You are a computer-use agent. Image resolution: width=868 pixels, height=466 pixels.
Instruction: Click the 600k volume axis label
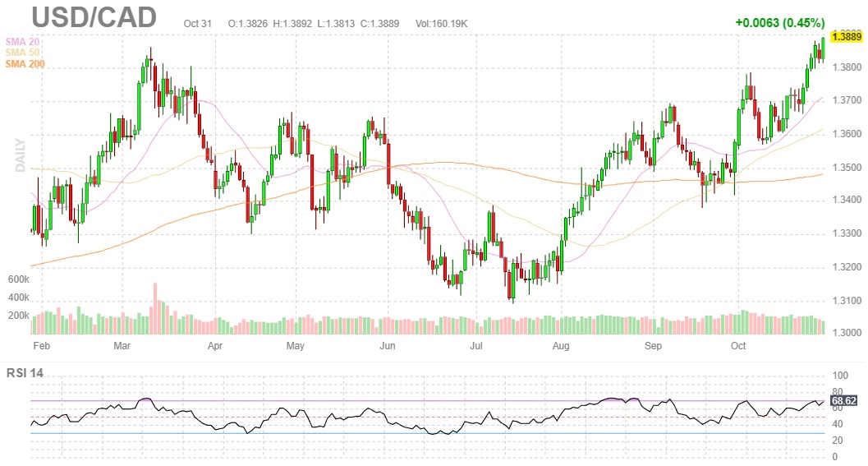click(18, 279)
